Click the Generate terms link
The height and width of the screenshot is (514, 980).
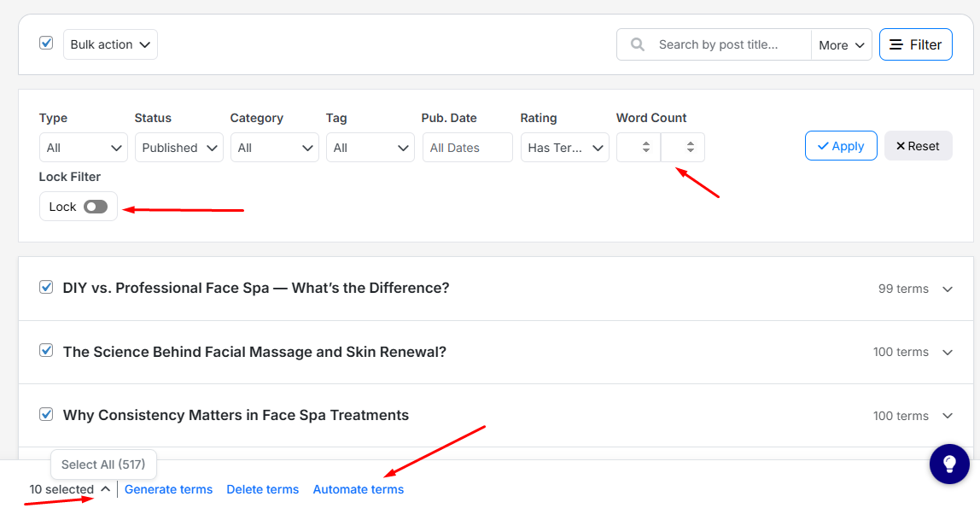(x=168, y=489)
